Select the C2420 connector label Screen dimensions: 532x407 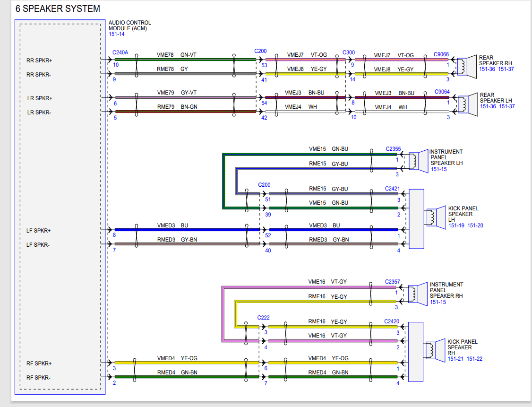point(392,321)
